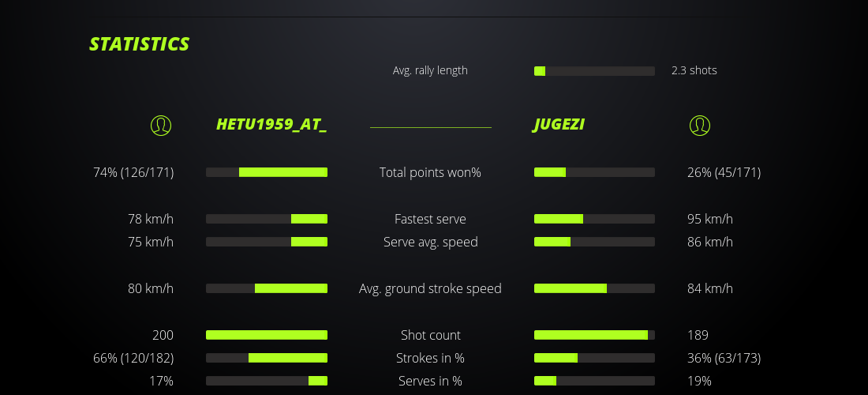The width and height of the screenshot is (868, 395).
Task: Click JUGEZI strokes in % bar
Action: 594,358
